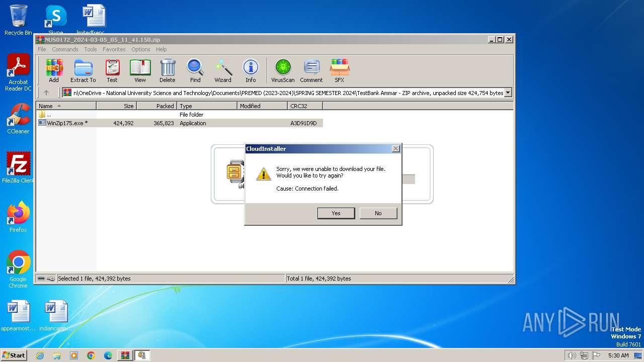
Task: Open the Wizard wand icon
Action: click(223, 70)
